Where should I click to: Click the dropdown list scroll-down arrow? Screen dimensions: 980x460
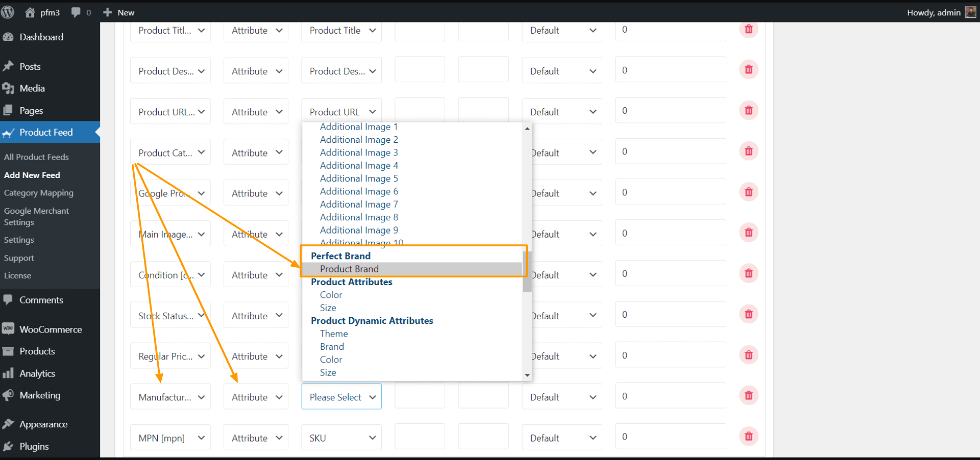tap(527, 375)
